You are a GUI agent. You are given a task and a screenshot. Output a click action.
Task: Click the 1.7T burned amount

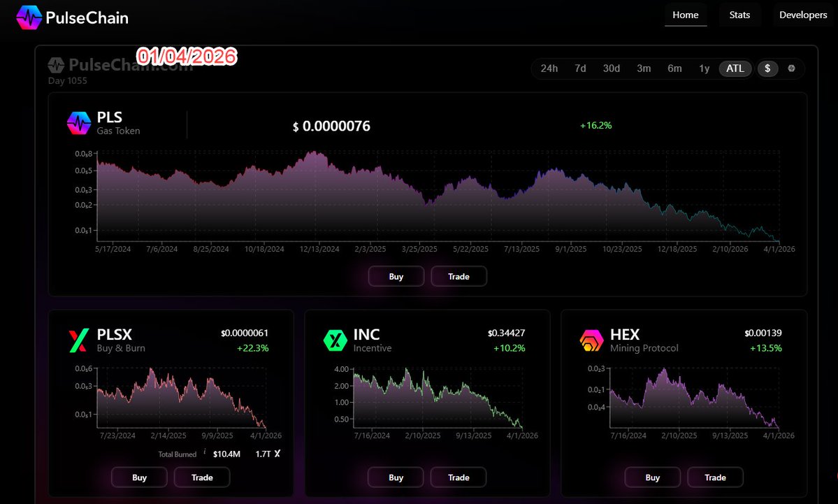pyautogui.click(x=263, y=454)
